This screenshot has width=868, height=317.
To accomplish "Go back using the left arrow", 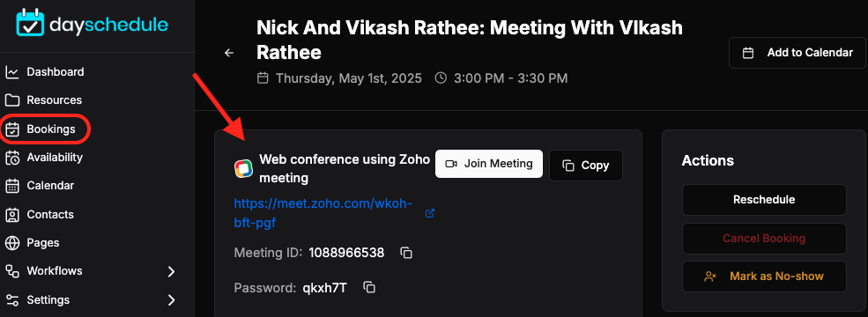I will tap(228, 53).
